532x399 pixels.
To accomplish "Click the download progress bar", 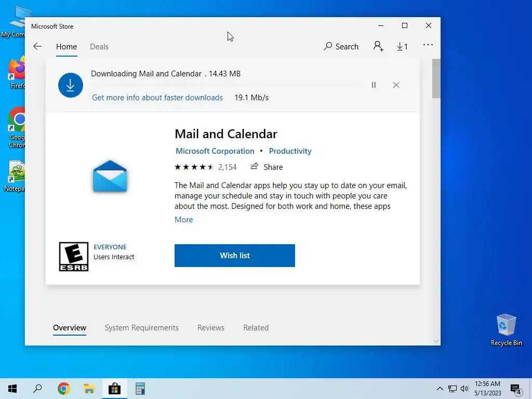I will click(x=227, y=85).
